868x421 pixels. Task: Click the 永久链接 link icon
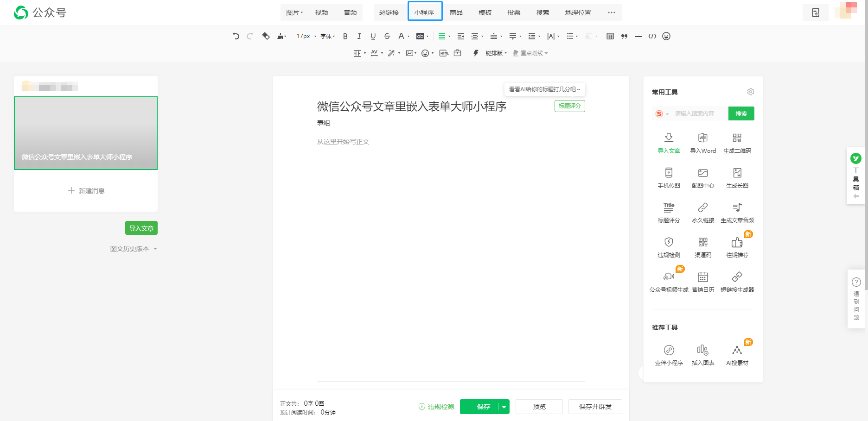tap(703, 212)
